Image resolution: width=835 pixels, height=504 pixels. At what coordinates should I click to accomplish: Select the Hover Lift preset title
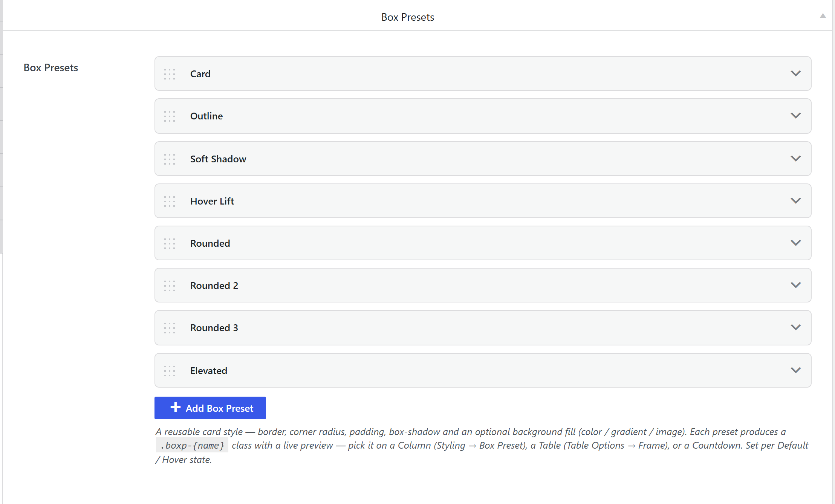[x=212, y=201]
